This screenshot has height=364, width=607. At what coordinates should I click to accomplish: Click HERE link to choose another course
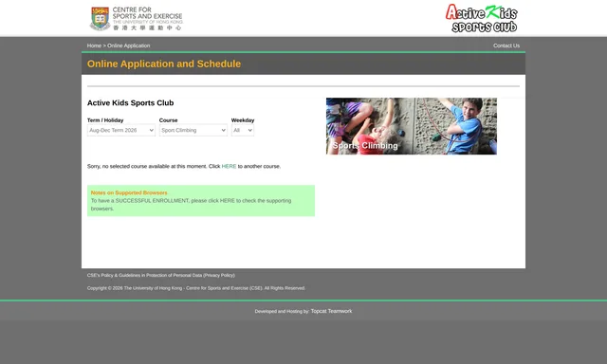click(229, 166)
